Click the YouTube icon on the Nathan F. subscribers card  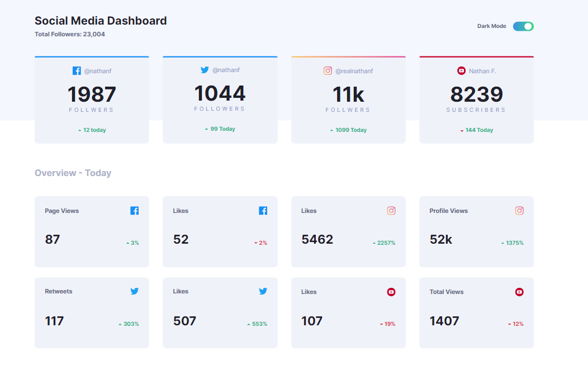click(x=461, y=70)
